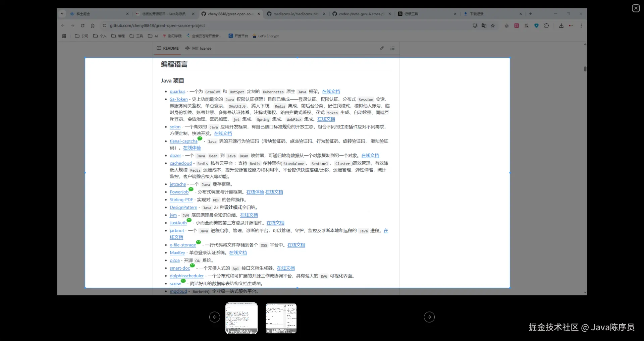The width and height of the screenshot is (644, 341).
Task: Open the cachecloud project link
Action: click(181, 163)
